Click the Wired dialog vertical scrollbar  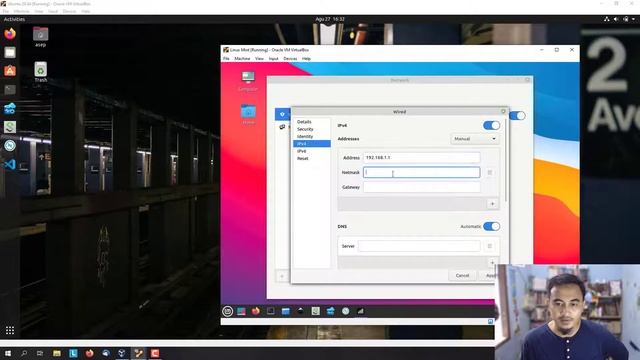click(506, 159)
